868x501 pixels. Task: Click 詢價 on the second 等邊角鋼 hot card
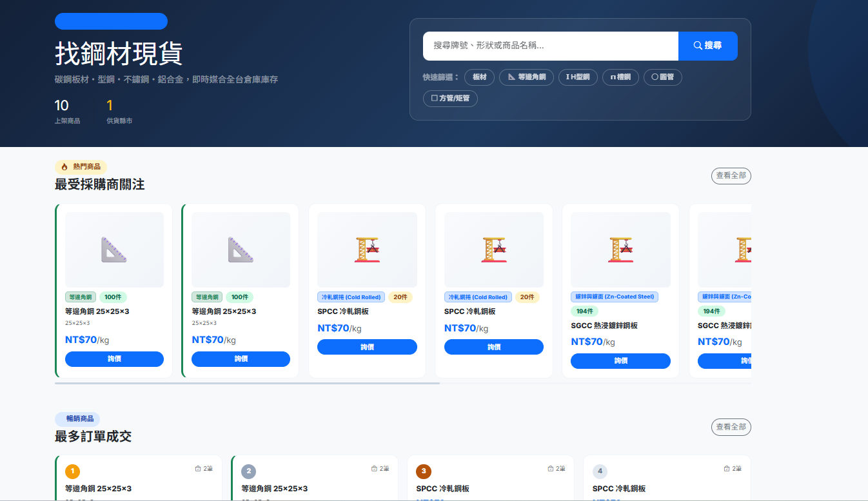click(x=241, y=359)
